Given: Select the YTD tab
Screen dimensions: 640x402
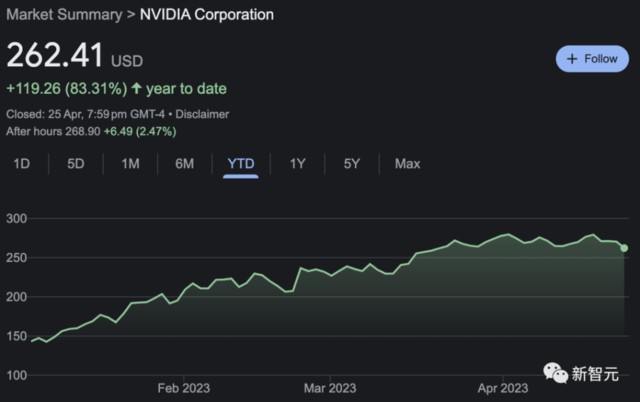Looking at the screenshot, I should [241, 163].
